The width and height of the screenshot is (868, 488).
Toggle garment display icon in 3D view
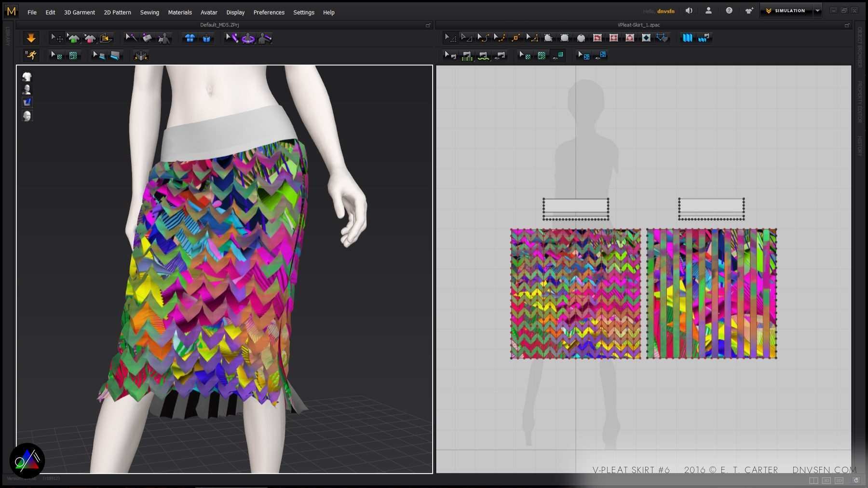(27, 77)
